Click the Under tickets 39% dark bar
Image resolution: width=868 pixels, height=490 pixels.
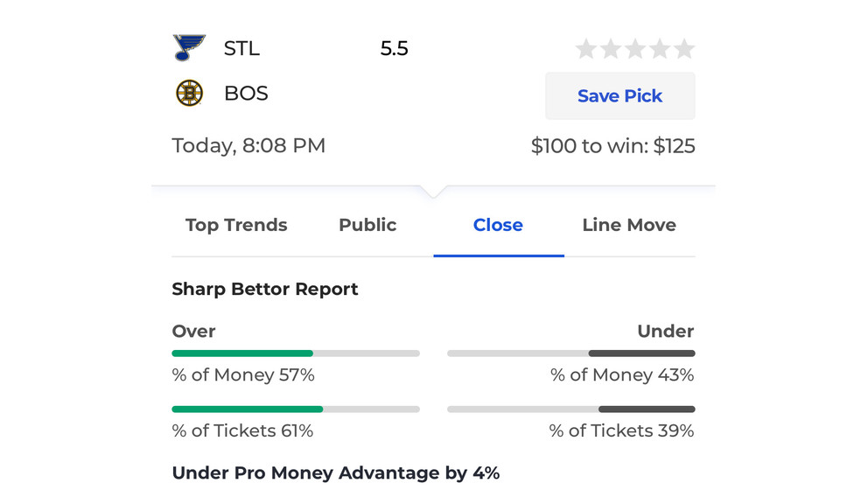(647, 409)
